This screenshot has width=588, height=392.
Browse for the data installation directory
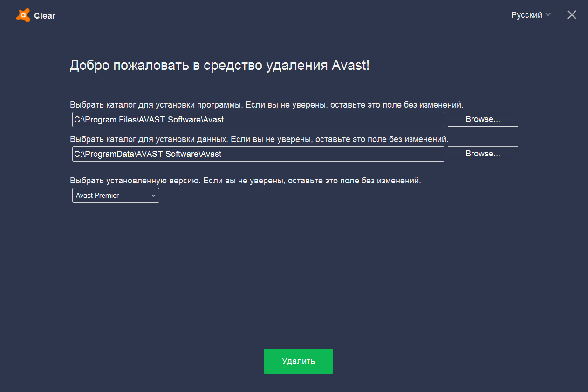(483, 154)
